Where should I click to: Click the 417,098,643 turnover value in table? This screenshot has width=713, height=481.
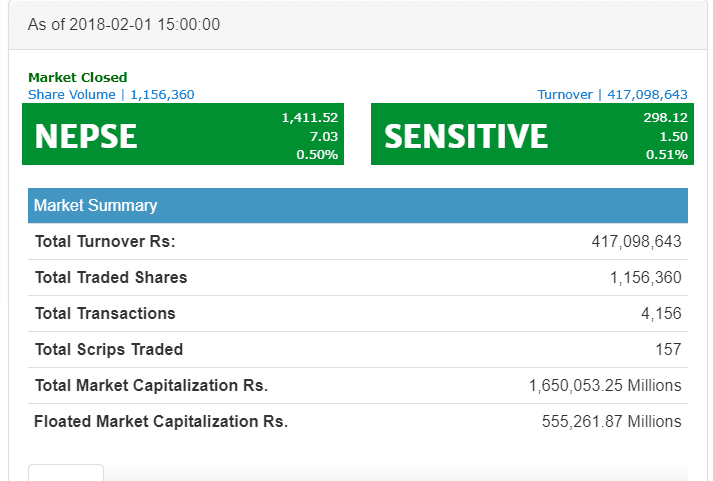tap(636, 241)
